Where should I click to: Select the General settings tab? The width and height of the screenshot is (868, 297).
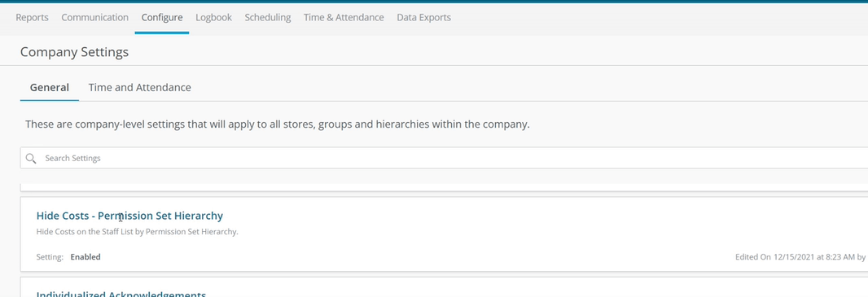(50, 87)
